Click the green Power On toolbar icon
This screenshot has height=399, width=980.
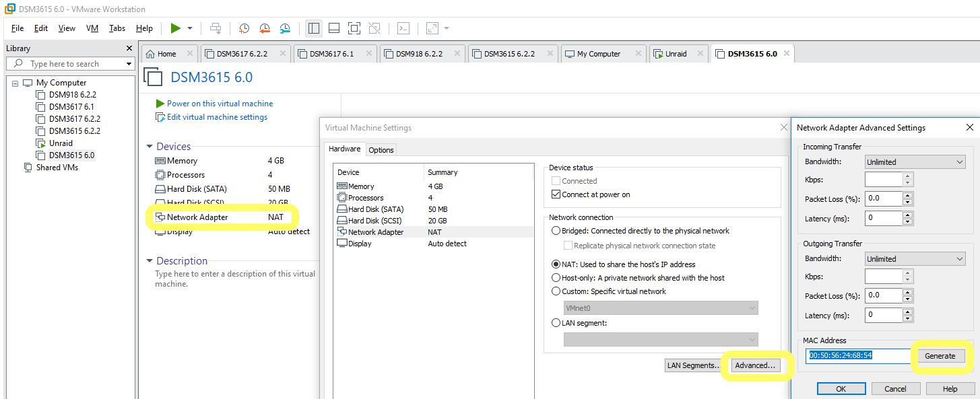[x=176, y=28]
